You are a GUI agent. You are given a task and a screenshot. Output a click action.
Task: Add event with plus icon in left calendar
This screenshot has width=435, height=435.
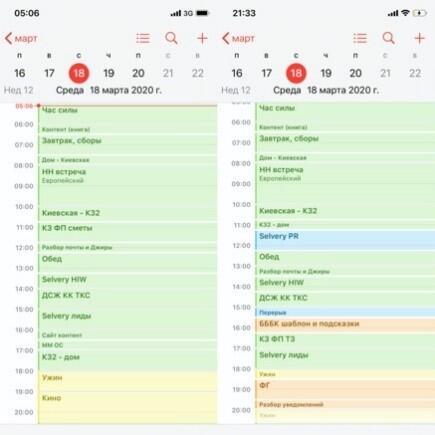[202, 38]
